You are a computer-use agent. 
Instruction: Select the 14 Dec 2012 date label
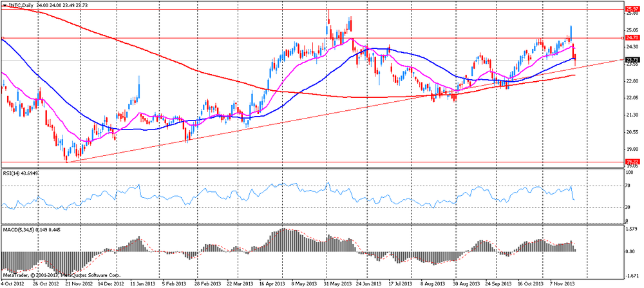tap(112, 284)
